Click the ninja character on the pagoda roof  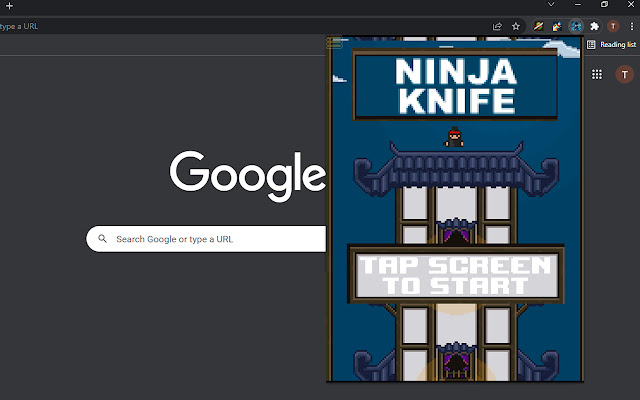pyautogui.click(x=454, y=137)
